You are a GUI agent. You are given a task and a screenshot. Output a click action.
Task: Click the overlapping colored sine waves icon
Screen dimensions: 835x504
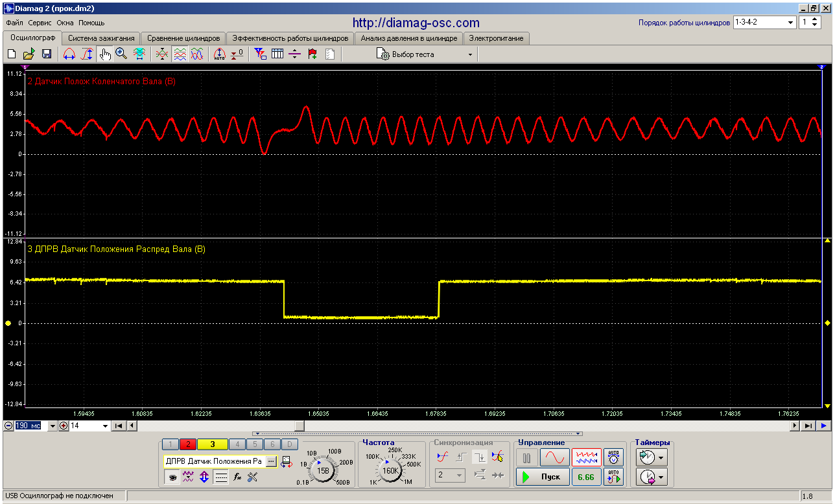(x=198, y=54)
